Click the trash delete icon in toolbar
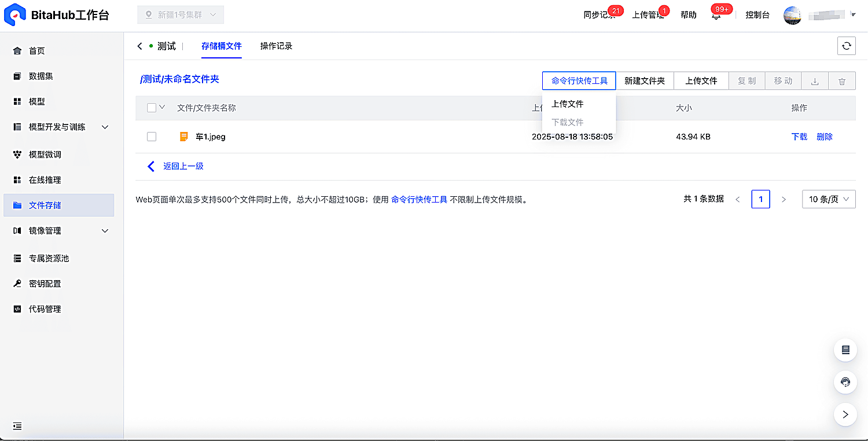 coord(842,81)
